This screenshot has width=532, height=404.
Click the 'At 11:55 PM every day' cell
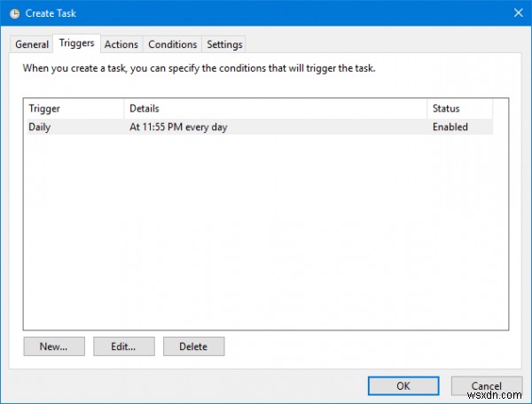pos(177,127)
